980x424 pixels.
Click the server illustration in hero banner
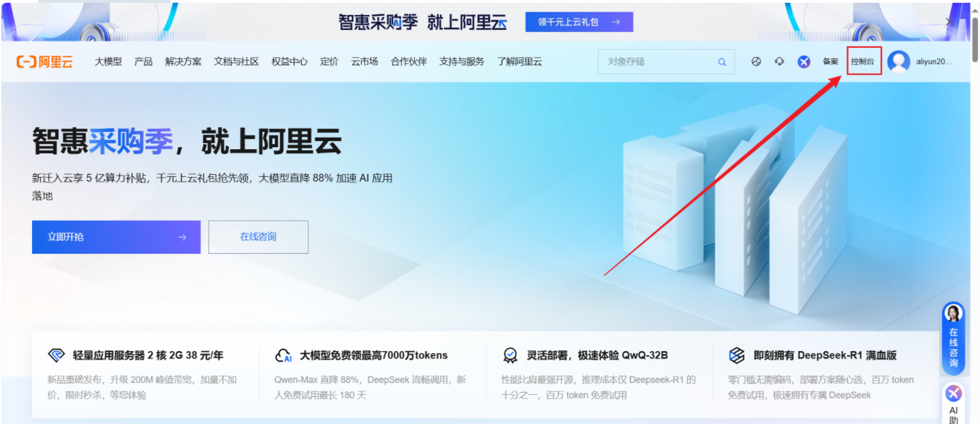pyautogui.click(x=736, y=211)
